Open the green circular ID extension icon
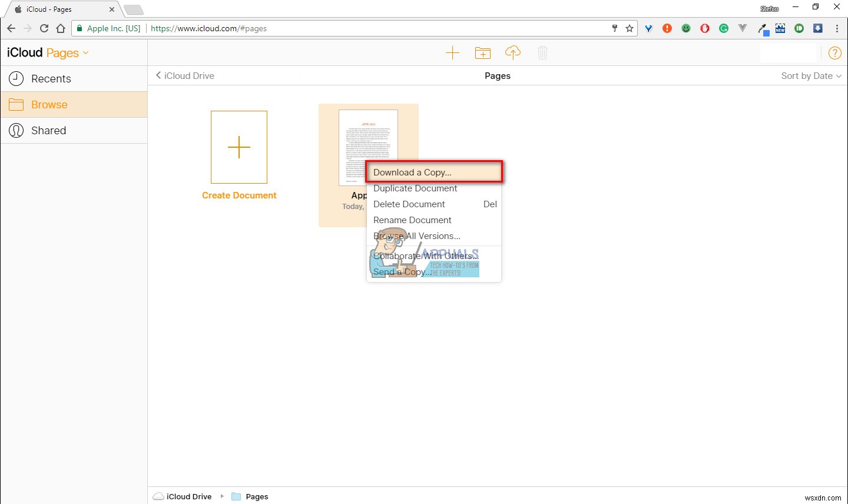Viewport: 848px width, 504px height. [799, 28]
